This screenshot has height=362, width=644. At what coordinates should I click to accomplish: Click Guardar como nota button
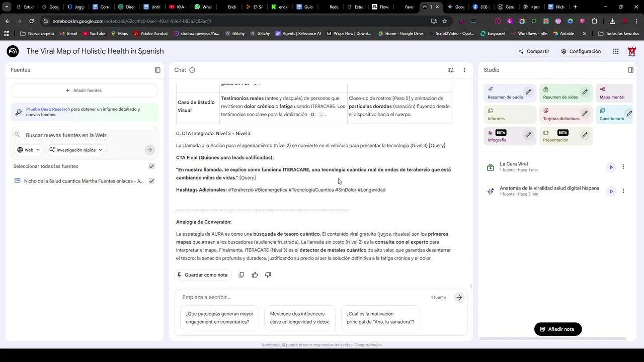tap(202, 275)
